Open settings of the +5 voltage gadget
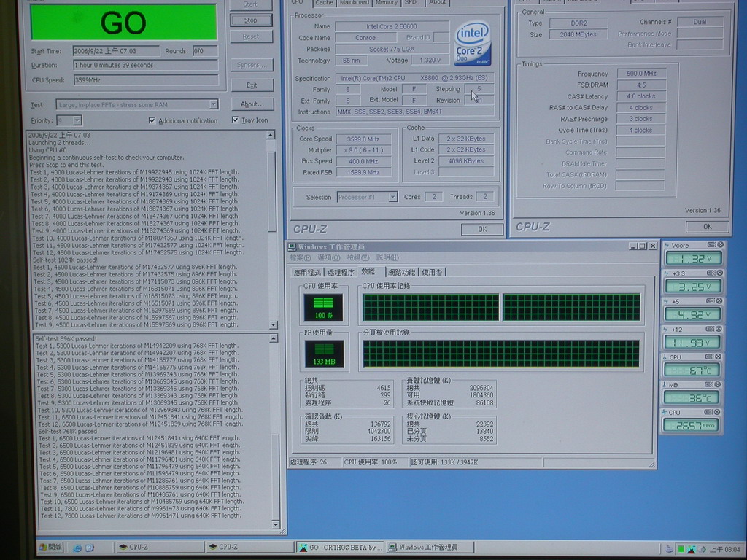 coord(711,301)
